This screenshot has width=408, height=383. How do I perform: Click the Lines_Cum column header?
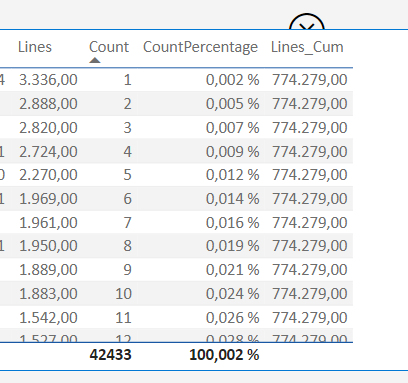[307, 47]
